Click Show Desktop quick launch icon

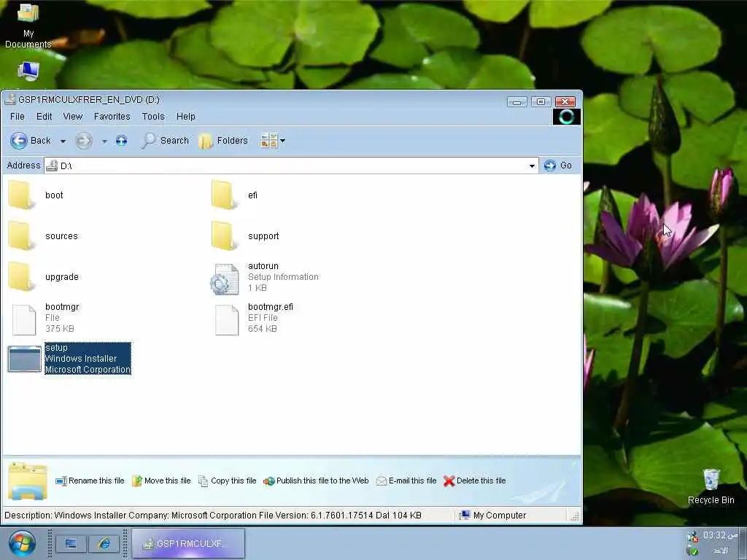(71, 543)
